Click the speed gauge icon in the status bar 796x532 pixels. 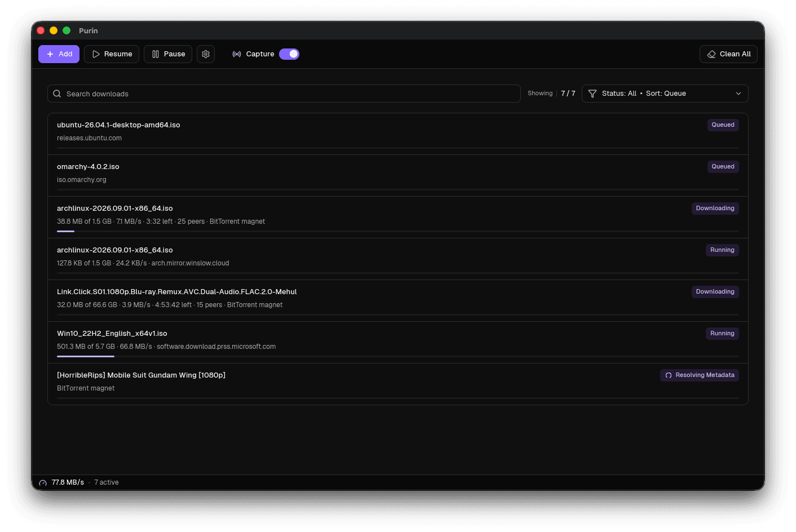pyautogui.click(x=43, y=483)
